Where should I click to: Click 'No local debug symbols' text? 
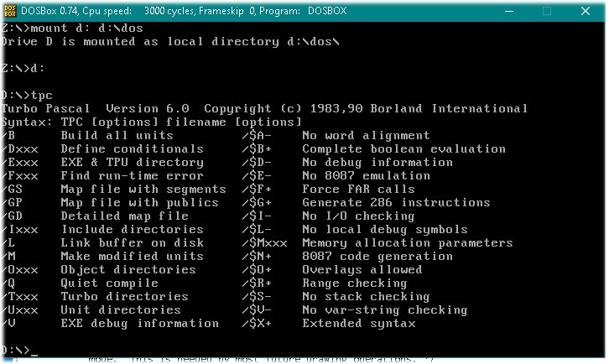(385, 229)
